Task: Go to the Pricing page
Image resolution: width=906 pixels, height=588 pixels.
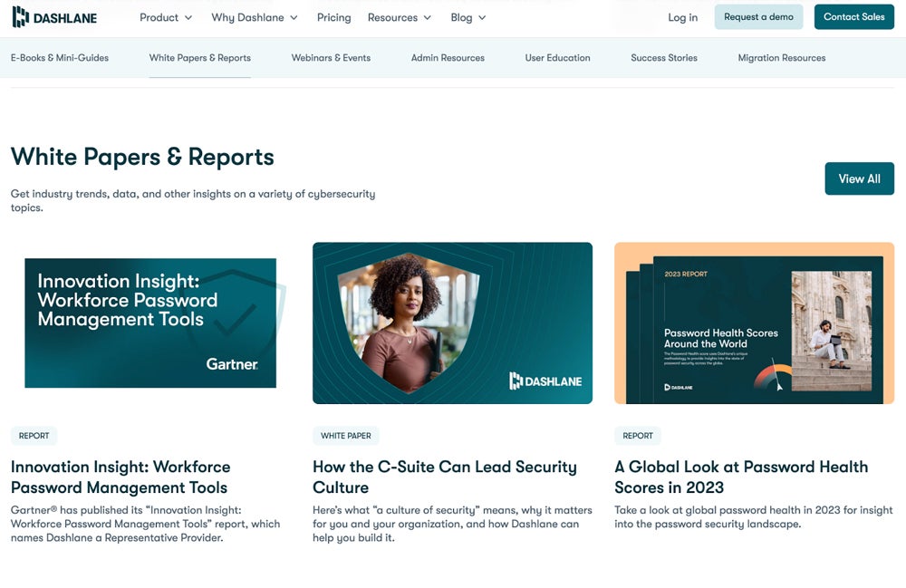Action: click(333, 17)
